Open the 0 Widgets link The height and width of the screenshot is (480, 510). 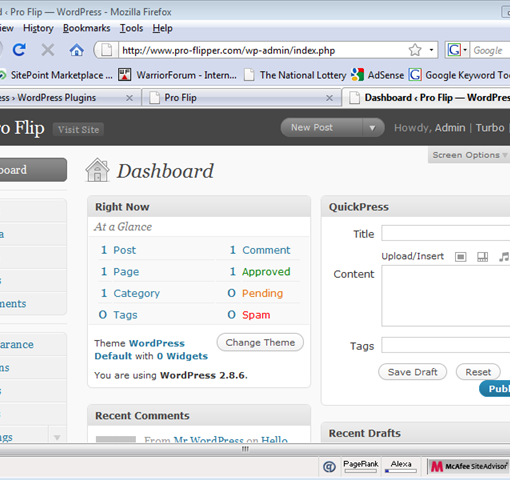(182, 356)
